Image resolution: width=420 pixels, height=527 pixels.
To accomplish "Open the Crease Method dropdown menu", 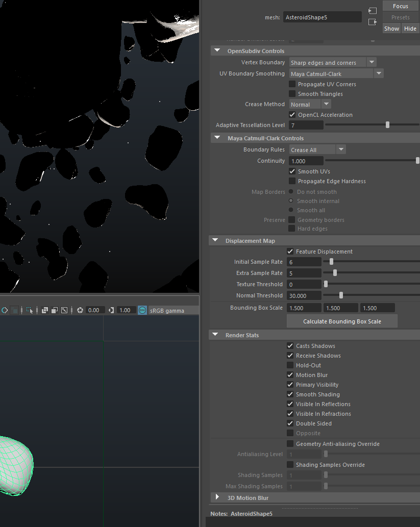I will [x=325, y=104].
